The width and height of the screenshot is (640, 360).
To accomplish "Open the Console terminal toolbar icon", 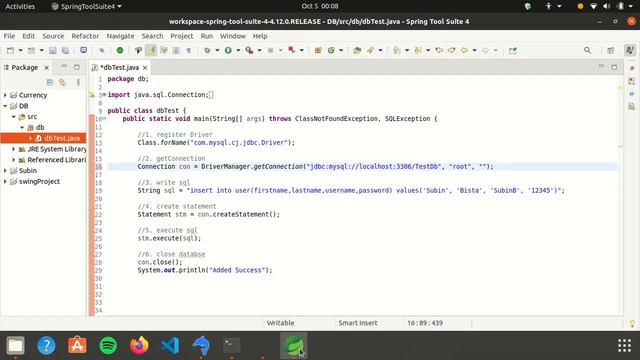I will pos(83,50).
